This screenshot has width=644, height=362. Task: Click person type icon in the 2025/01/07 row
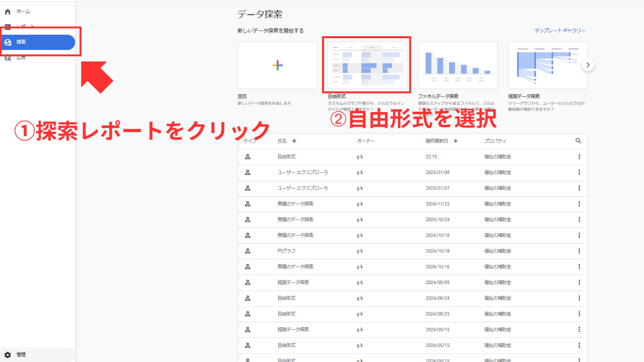coord(248,188)
